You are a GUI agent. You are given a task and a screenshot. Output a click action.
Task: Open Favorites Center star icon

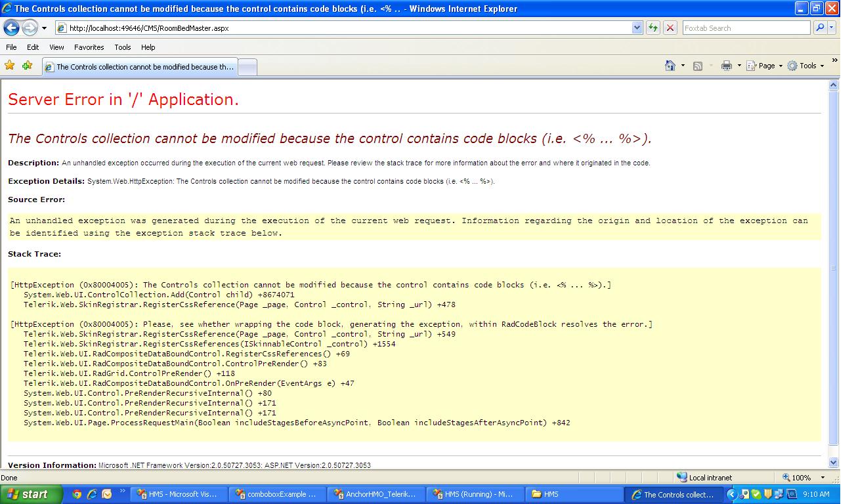[10, 66]
